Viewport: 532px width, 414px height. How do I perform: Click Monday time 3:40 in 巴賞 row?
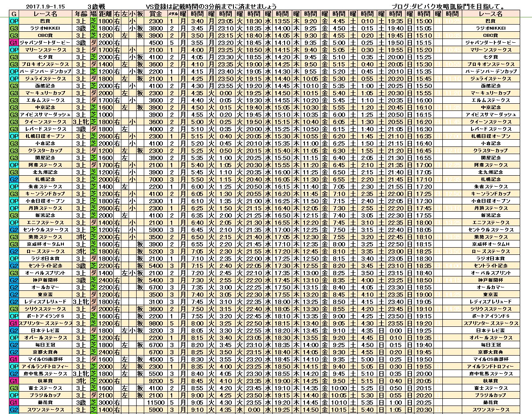point(197,21)
